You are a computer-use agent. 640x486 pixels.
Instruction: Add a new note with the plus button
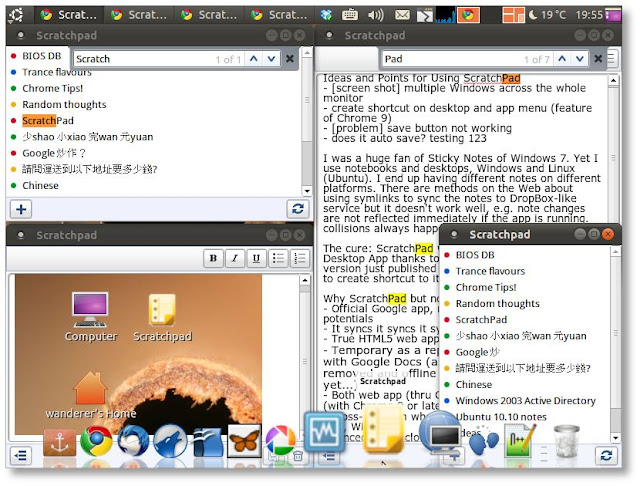[21, 209]
